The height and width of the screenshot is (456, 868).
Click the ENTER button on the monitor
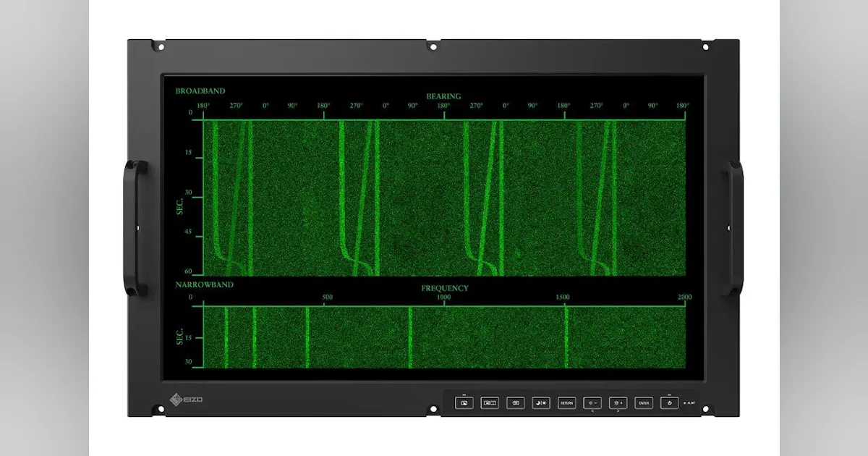point(644,403)
